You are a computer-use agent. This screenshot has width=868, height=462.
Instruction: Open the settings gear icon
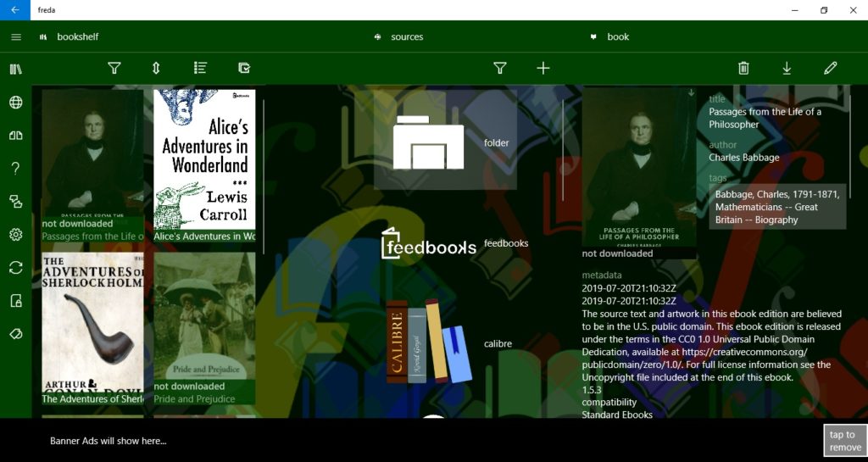16,235
